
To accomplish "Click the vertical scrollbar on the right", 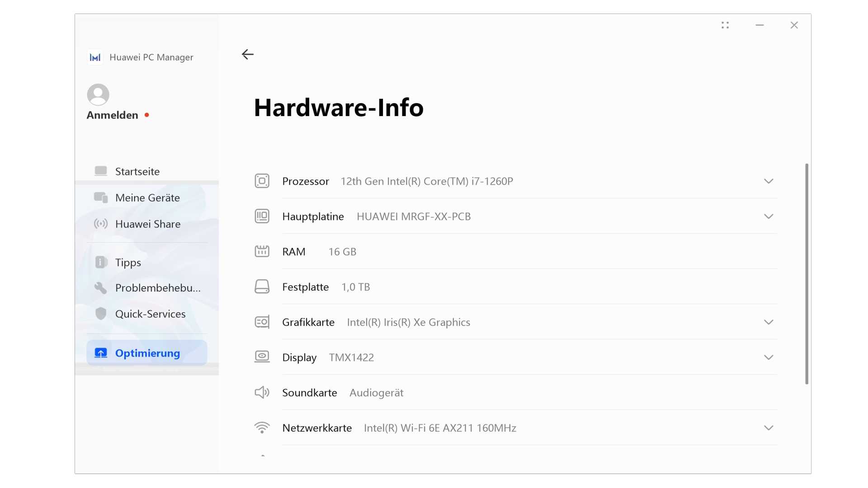I will [x=807, y=273].
